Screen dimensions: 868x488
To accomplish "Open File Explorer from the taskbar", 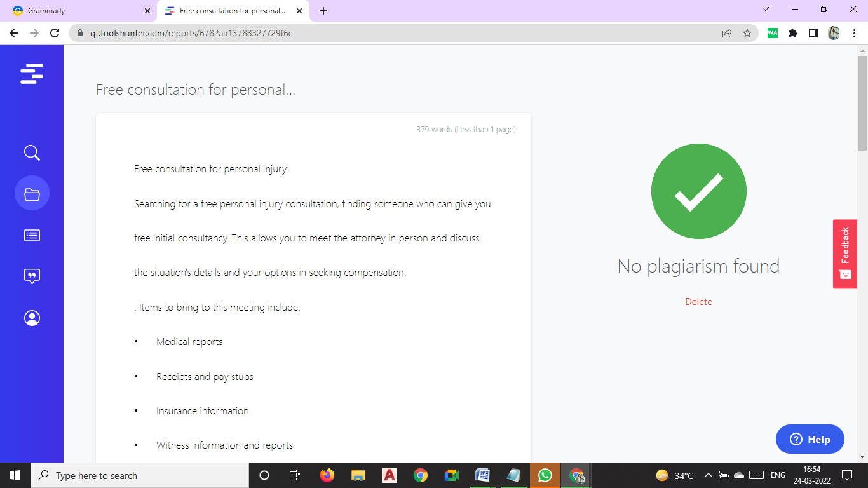I will 358,475.
